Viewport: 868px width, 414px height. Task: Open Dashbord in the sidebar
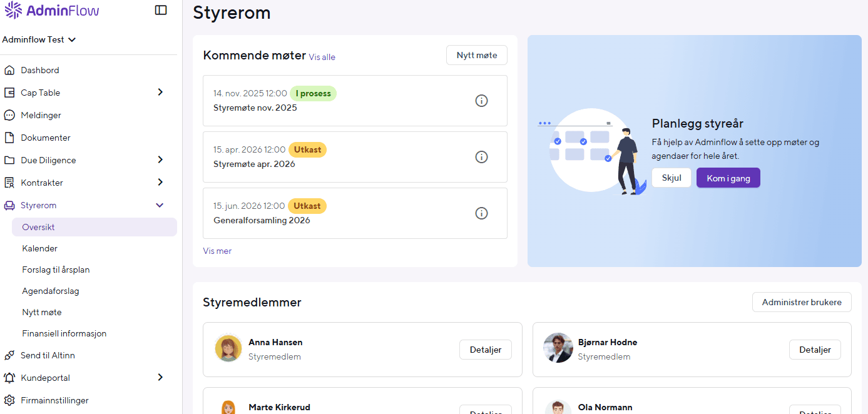pyautogui.click(x=40, y=70)
